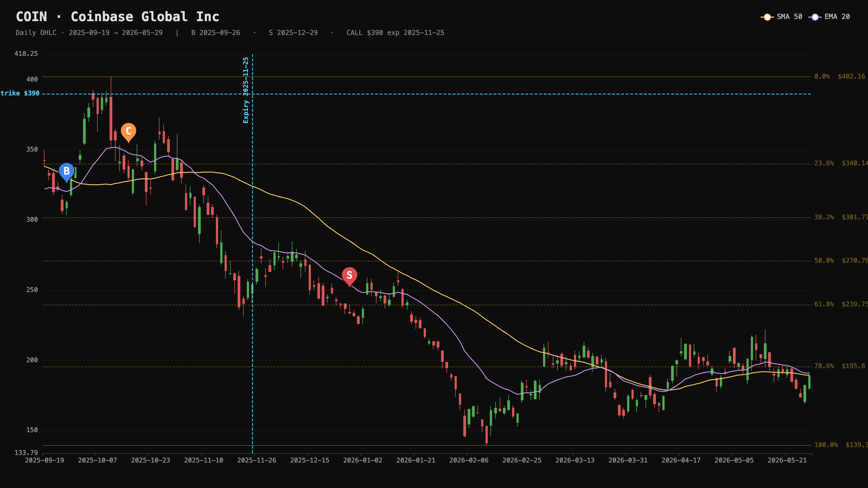Click the 400 price axis label
Viewport: 868px width, 488px height.
tap(32, 79)
